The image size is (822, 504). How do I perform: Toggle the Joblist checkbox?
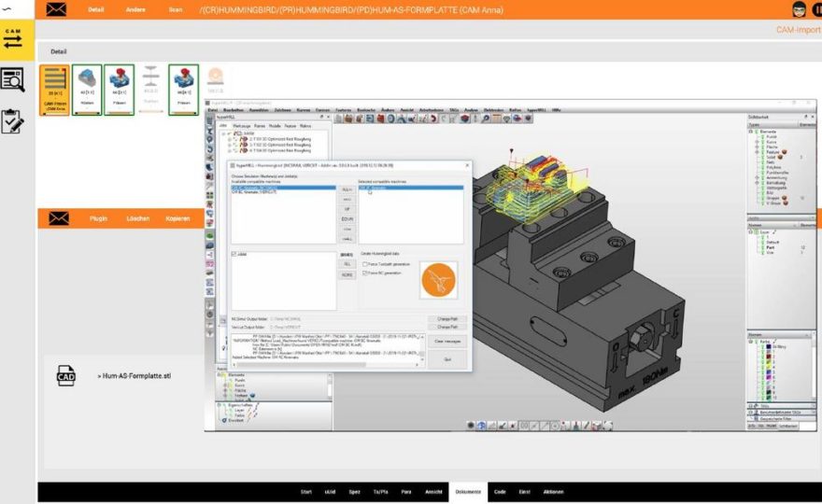234,254
